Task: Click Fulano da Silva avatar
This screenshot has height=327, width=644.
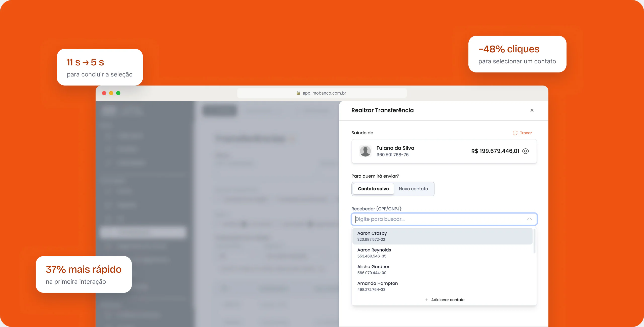Action: click(x=365, y=151)
